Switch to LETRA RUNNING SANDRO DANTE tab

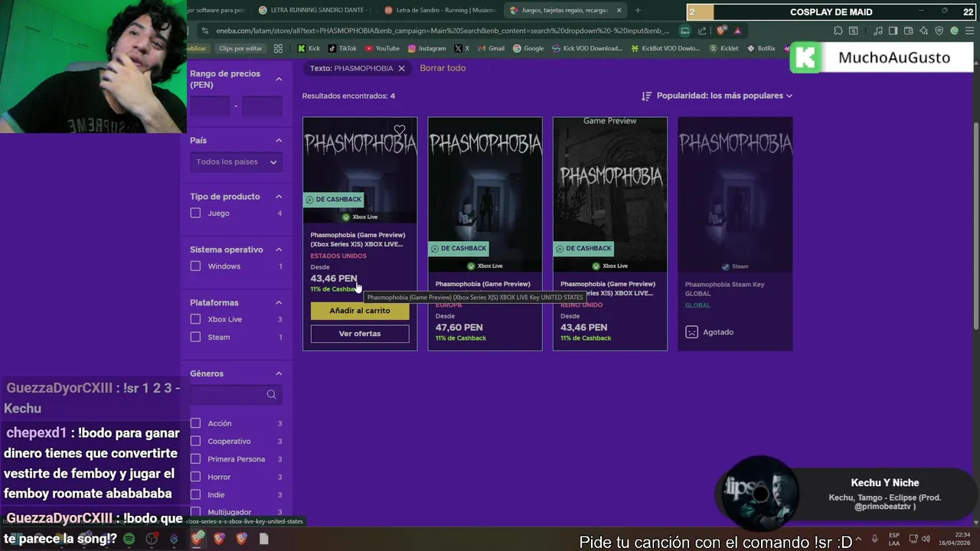314,10
